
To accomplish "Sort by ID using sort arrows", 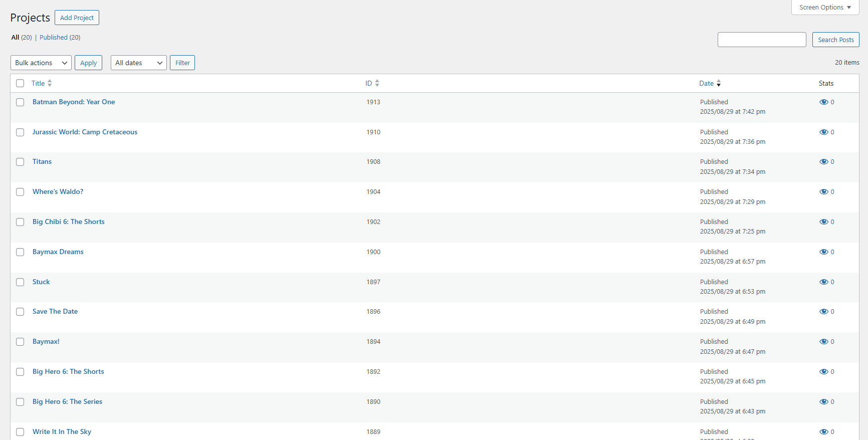I will click(x=377, y=83).
